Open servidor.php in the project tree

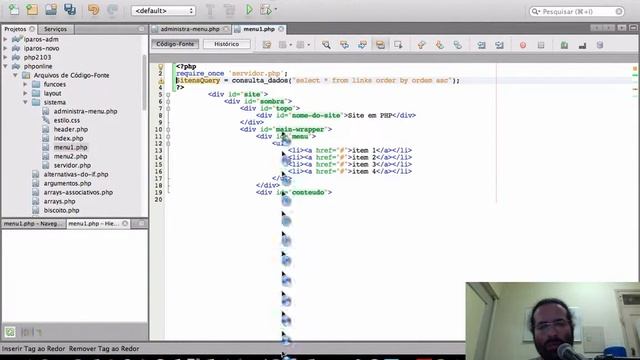[x=72, y=165]
